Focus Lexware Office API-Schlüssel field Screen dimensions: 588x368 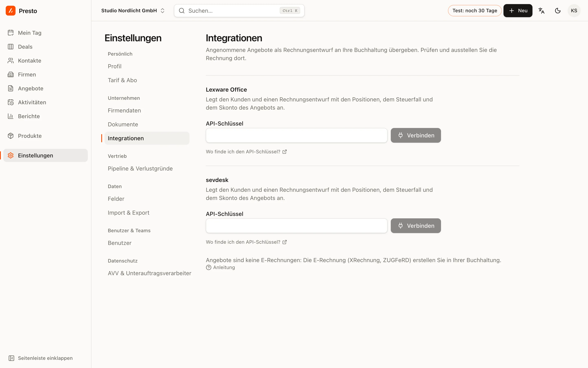296,135
